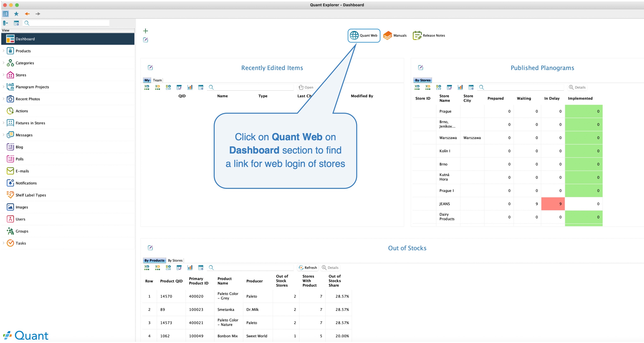Switch to Team tab in Recently Edited Items
Image resolution: width=644 pixels, height=343 pixels.
tap(157, 80)
